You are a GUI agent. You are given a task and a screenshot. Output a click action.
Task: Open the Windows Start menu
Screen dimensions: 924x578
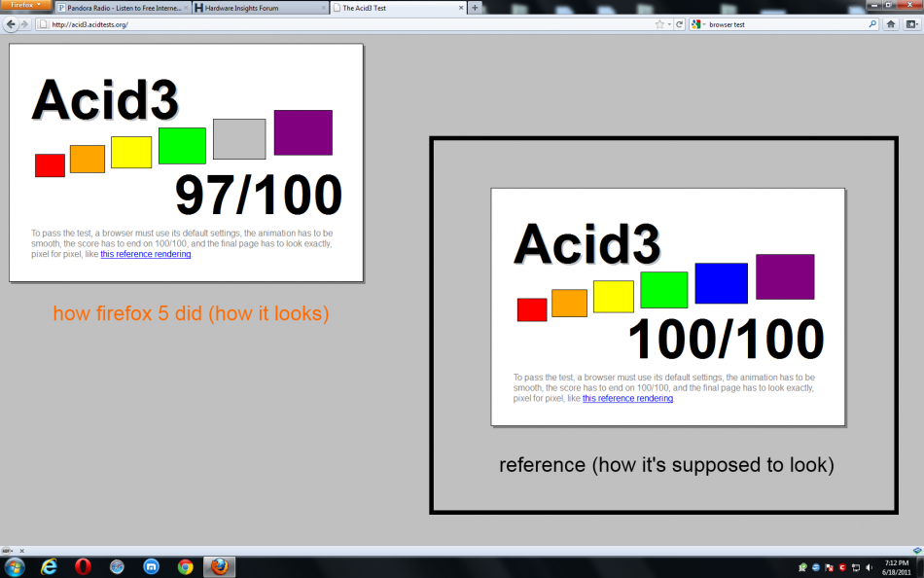[15, 566]
